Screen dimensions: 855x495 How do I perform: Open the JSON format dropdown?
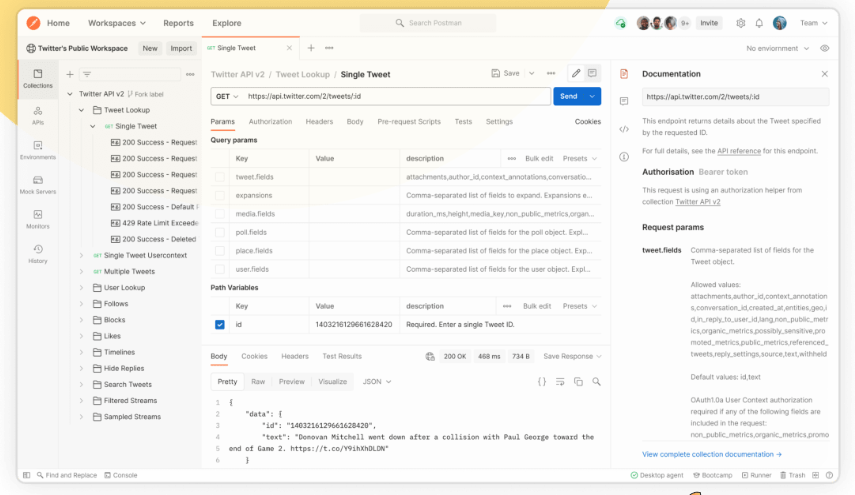pos(377,382)
